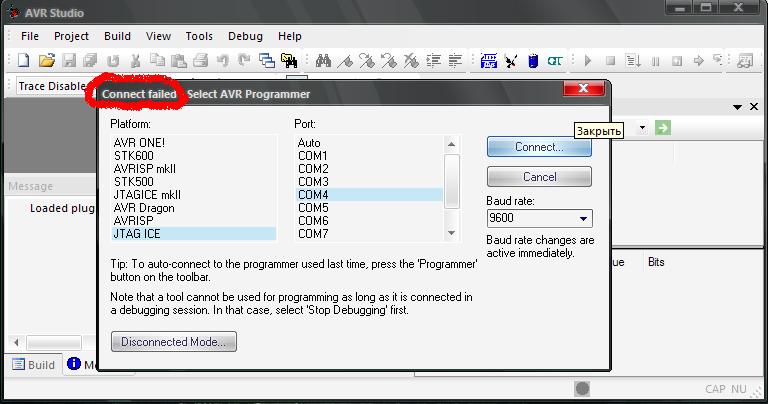This screenshot has height=404, width=768.
Task: Click the Find in Files icon
Action: click(289, 61)
